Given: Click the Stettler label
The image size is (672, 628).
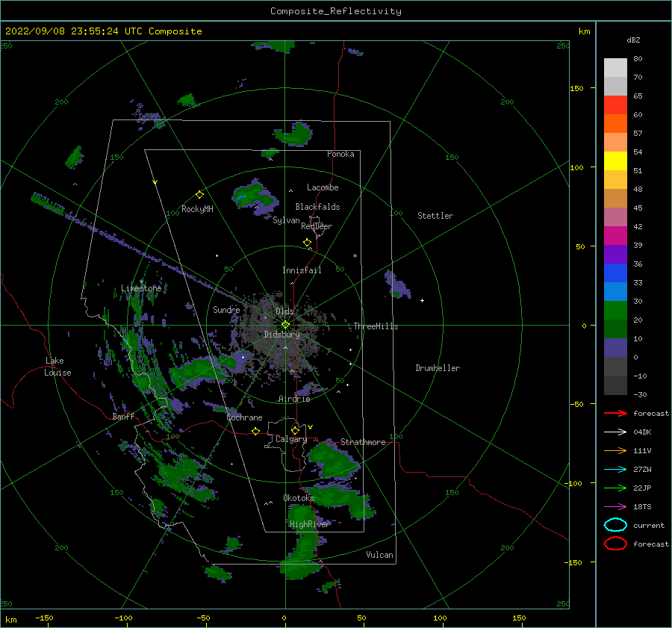Looking at the screenshot, I should (435, 216).
